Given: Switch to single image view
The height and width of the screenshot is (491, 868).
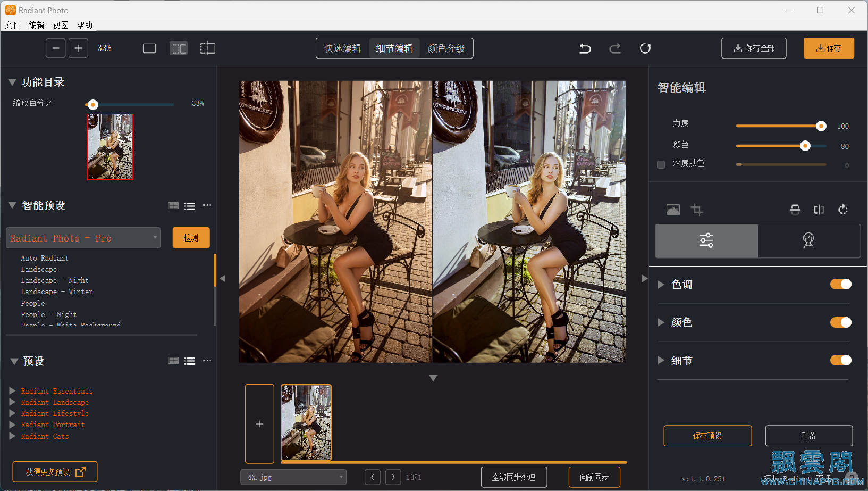Looking at the screenshot, I should 149,48.
